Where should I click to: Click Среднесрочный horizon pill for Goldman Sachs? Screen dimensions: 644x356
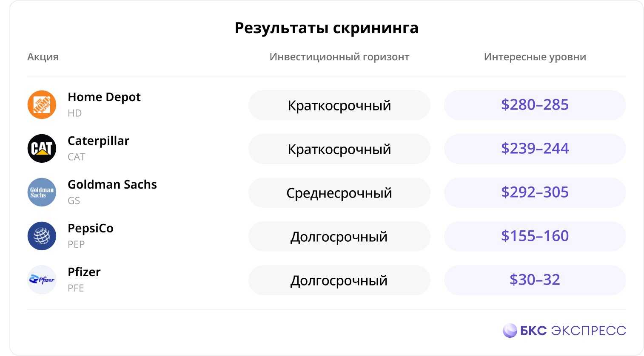coord(339,192)
